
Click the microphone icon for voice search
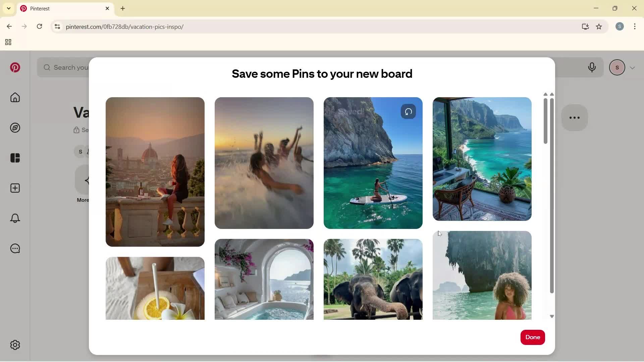pos(592,67)
